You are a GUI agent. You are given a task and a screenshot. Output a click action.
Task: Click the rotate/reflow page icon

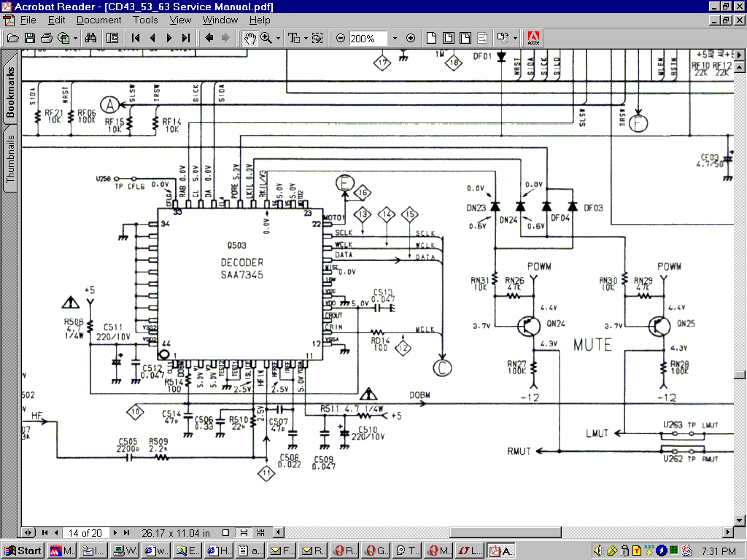click(482, 38)
